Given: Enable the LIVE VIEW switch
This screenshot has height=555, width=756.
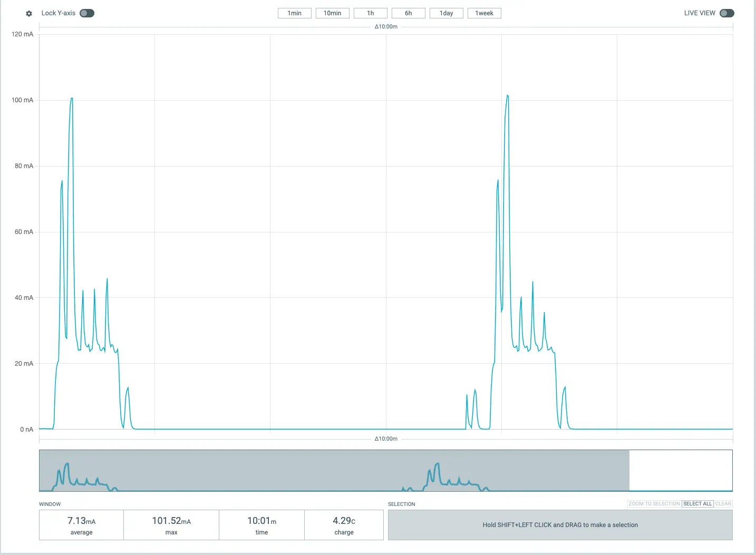Looking at the screenshot, I should point(726,13).
